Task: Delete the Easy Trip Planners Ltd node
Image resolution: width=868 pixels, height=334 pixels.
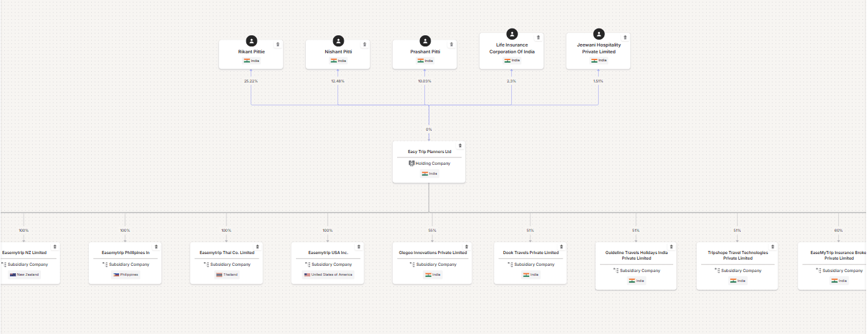Action: tap(460, 146)
